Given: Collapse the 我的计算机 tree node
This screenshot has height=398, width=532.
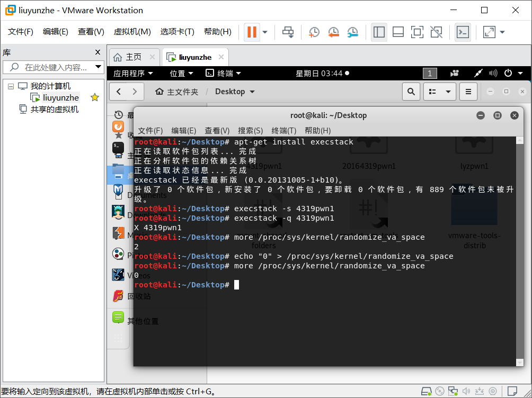Looking at the screenshot, I should [x=11, y=86].
